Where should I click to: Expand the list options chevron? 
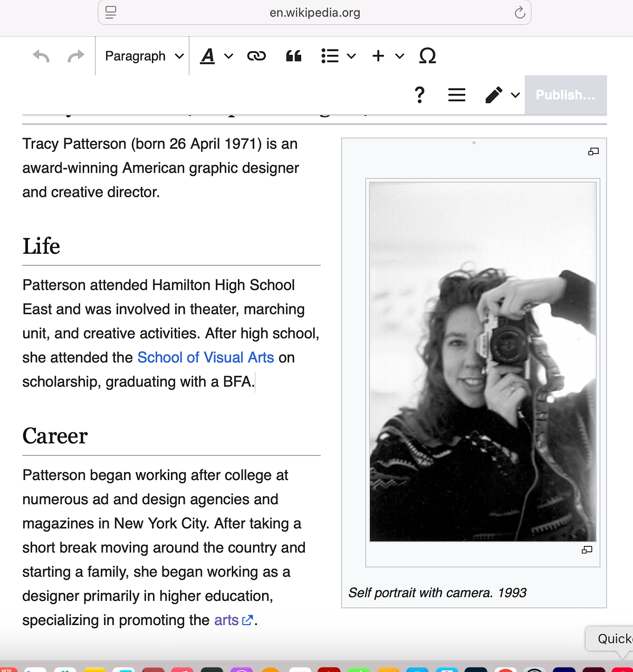click(351, 56)
